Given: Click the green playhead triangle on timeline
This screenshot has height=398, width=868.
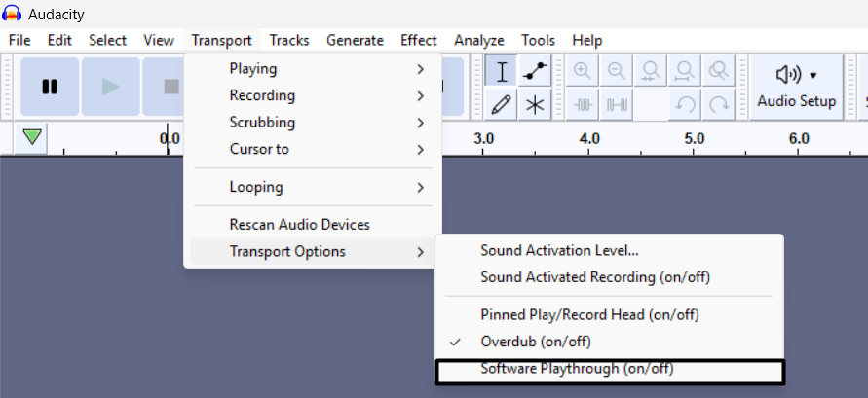Looking at the screenshot, I should pos(33,137).
